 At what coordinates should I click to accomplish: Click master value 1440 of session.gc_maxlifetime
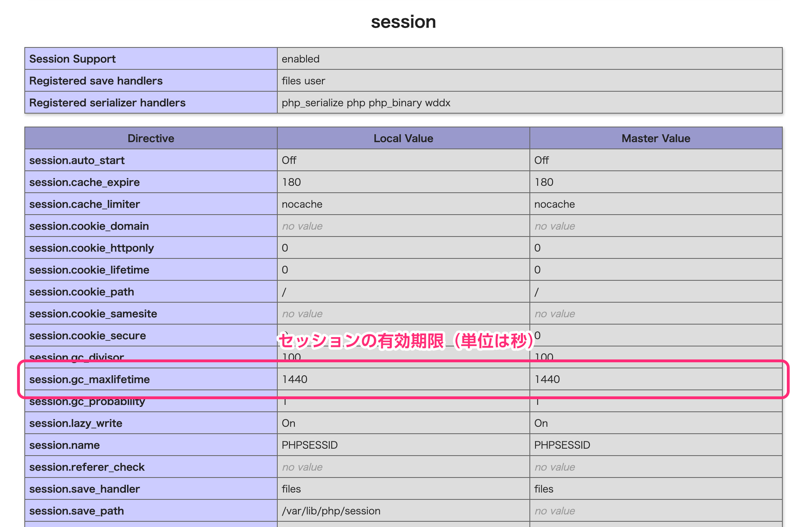pos(547,379)
